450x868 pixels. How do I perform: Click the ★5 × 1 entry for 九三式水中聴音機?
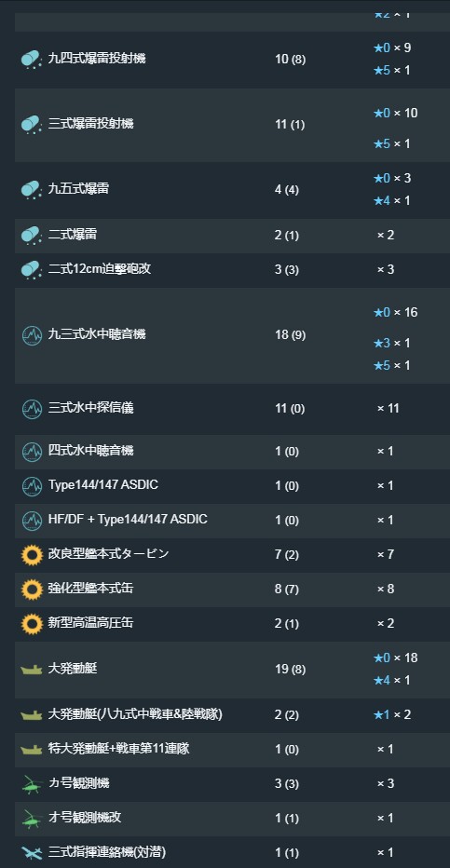pyautogui.click(x=392, y=365)
